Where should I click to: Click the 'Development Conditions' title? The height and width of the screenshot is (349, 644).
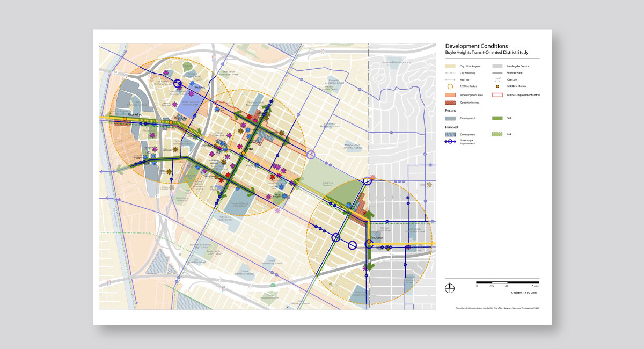pyautogui.click(x=477, y=46)
